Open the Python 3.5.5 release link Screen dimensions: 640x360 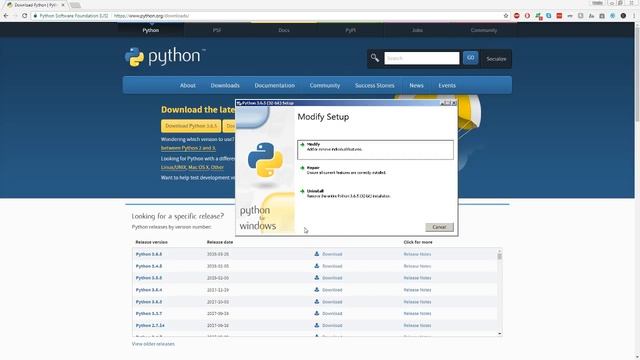point(149,278)
